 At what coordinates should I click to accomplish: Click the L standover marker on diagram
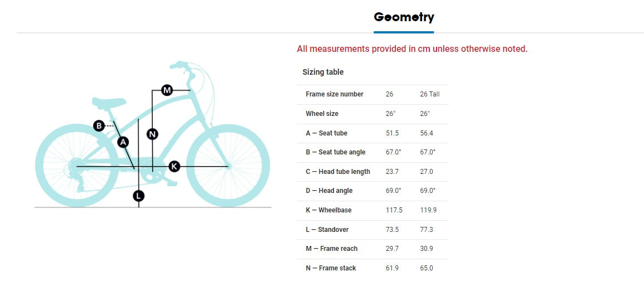[x=138, y=196]
